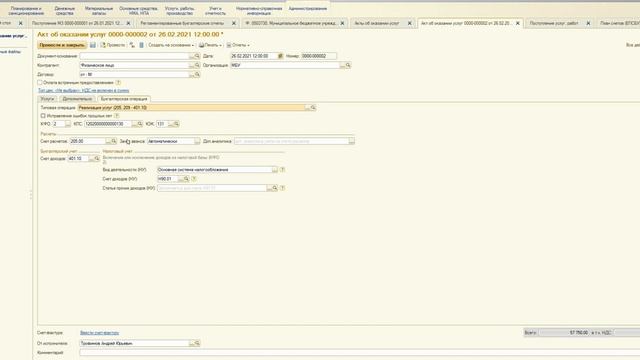Click the Комментарий input field
640x360 pixels.
tap(359, 352)
